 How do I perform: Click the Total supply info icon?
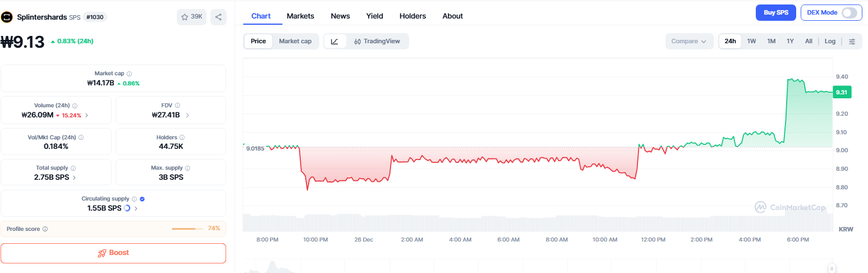point(74,168)
